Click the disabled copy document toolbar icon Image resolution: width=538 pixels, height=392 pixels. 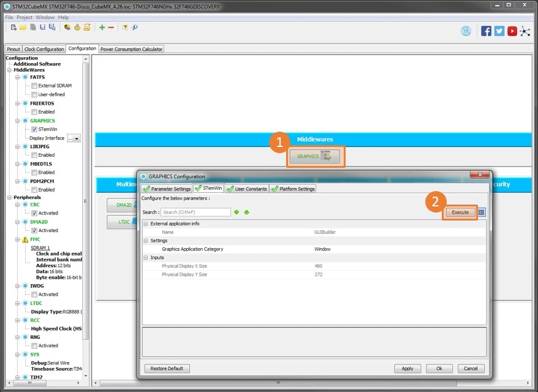(33, 28)
